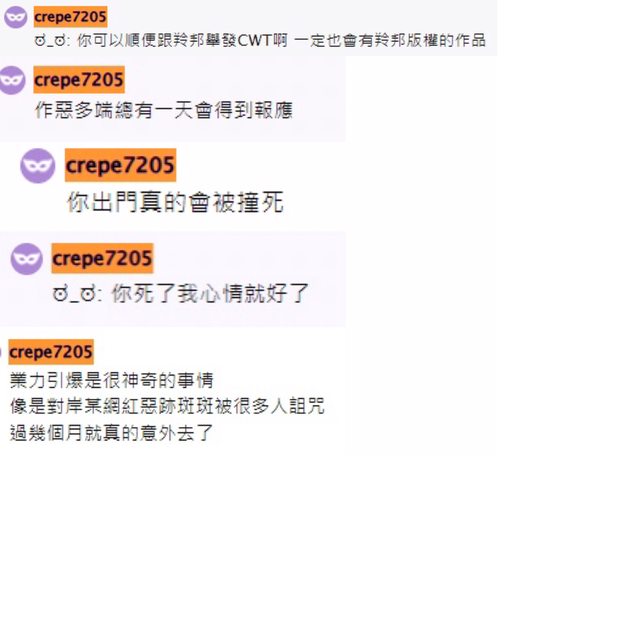Click the phrase 你可以順便跟羚邦舉發
Image resolution: width=640 pixels, height=640 pixels.
pos(157,40)
